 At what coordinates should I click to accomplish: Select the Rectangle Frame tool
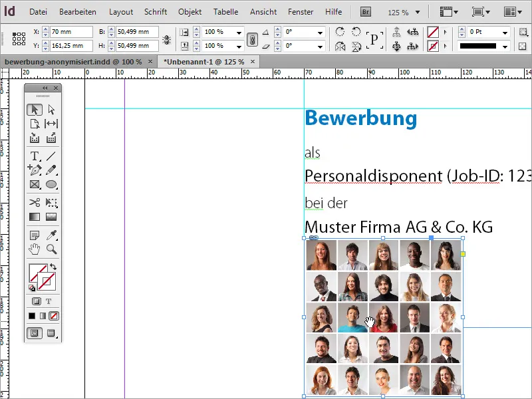pyautogui.click(x=35, y=184)
